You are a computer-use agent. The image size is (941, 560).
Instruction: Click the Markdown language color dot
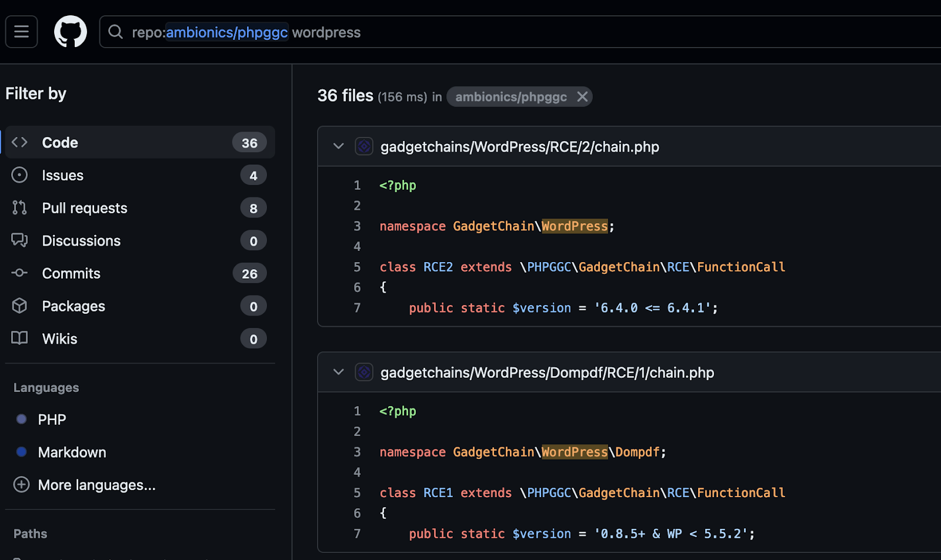click(22, 452)
